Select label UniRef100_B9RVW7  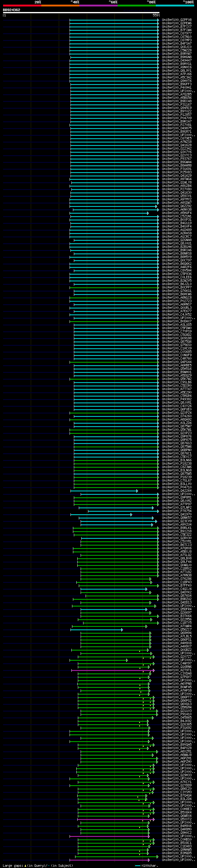click(x=177, y=54)
